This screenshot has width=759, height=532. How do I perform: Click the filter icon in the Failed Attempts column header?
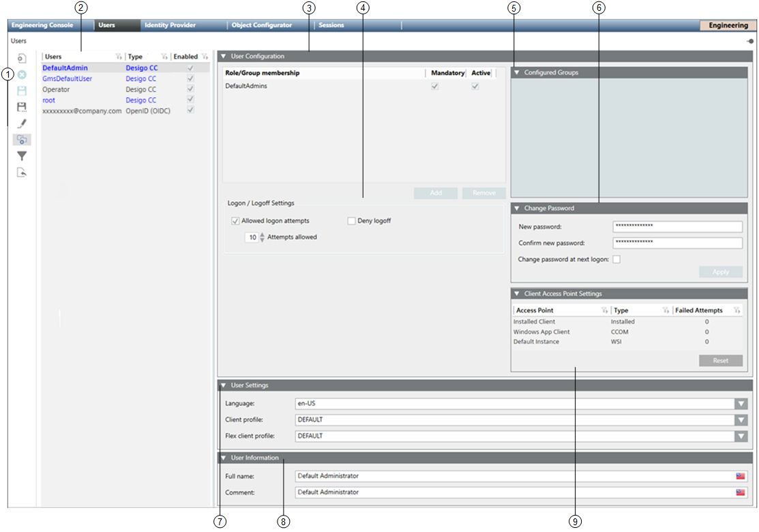click(736, 310)
